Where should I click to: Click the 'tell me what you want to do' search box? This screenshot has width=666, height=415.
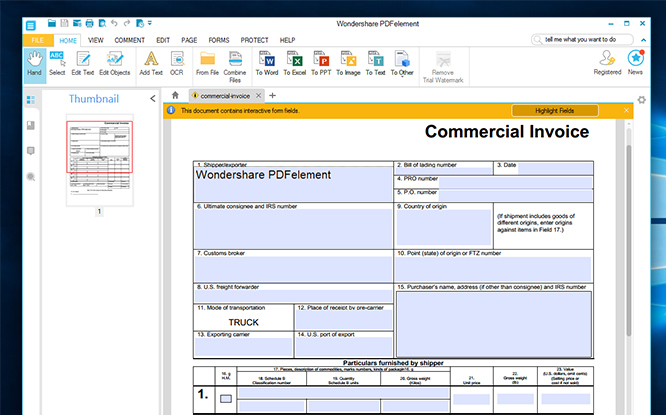(582, 40)
